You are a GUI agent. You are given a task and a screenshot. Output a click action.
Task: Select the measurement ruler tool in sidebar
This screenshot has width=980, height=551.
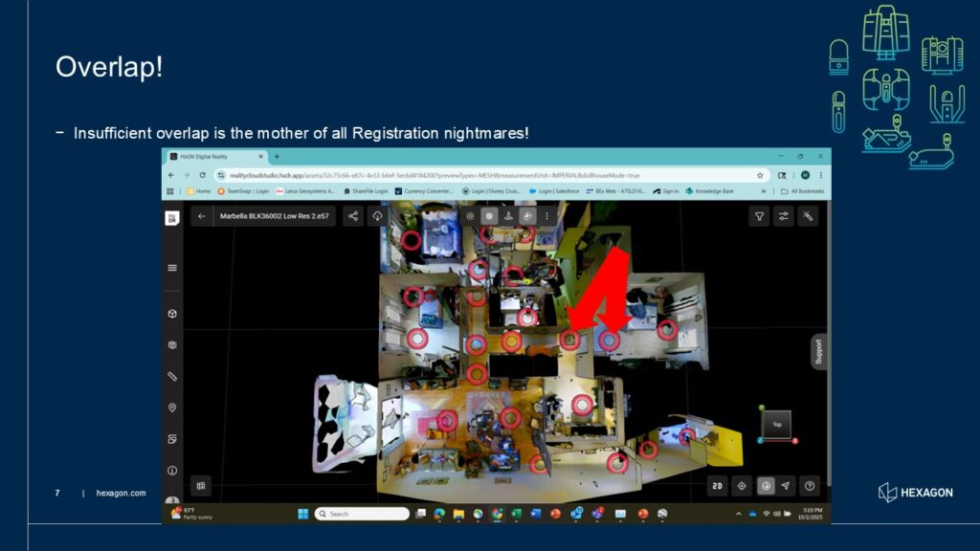[172, 376]
